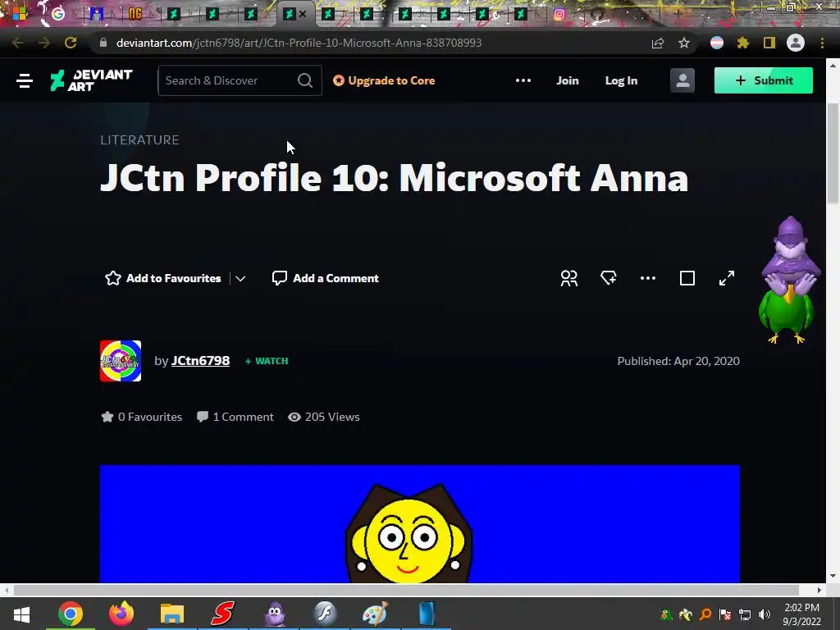Open the red S app on taskbar
Image resolution: width=840 pixels, height=630 pixels.
pos(223,614)
